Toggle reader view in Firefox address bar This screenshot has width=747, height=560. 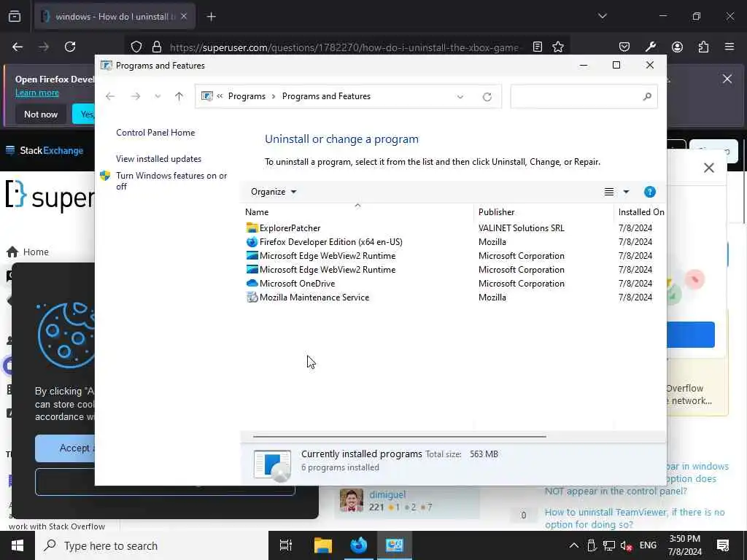(x=538, y=47)
